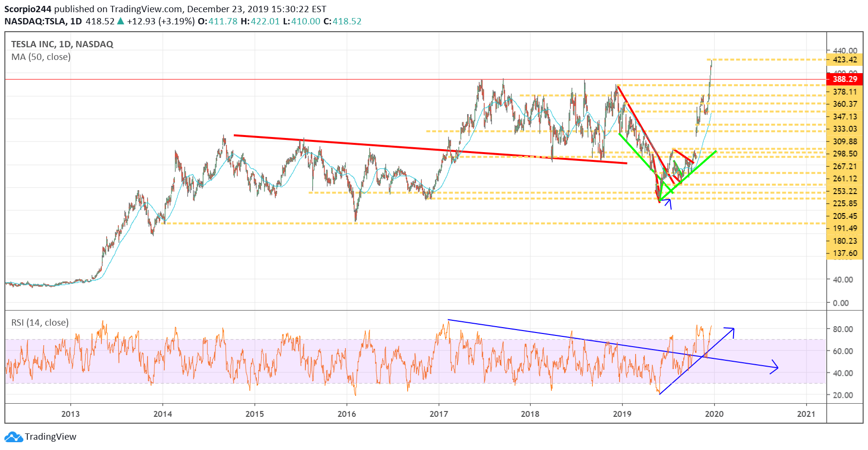Select the TESLA INC, 1D, NASDAQ chart title
Screen dimensions: 868x450
(62, 44)
